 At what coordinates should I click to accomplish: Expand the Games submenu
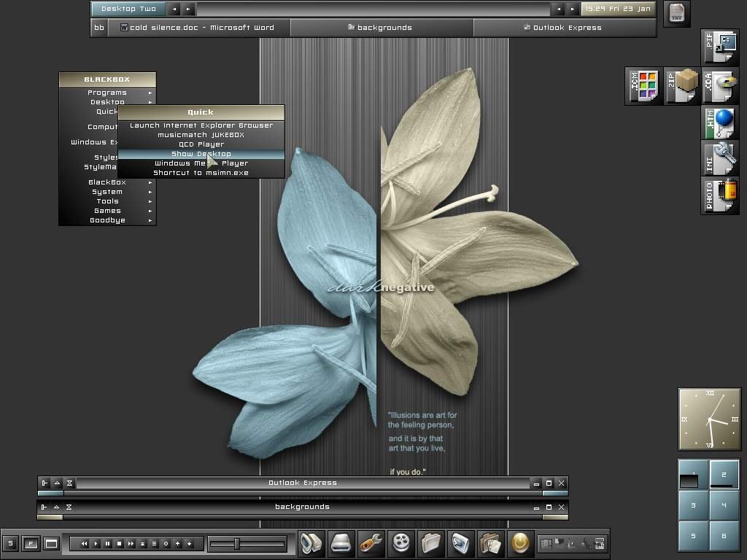tap(107, 211)
